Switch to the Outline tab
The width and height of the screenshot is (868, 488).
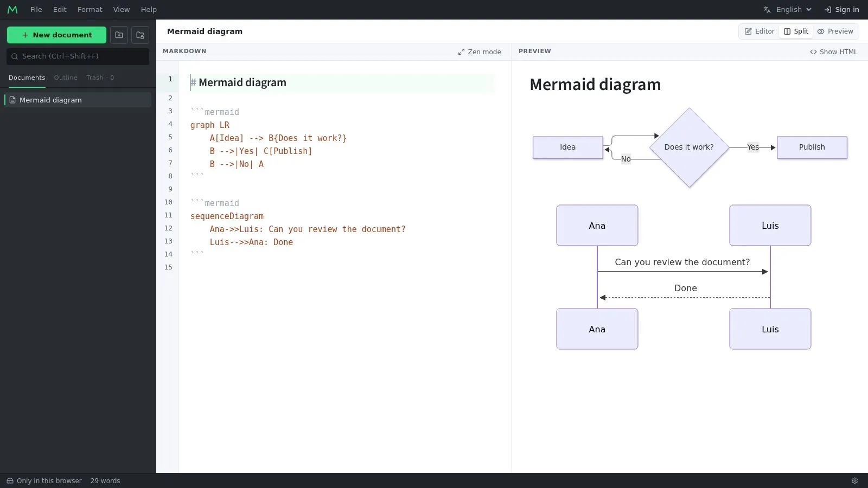66,78
